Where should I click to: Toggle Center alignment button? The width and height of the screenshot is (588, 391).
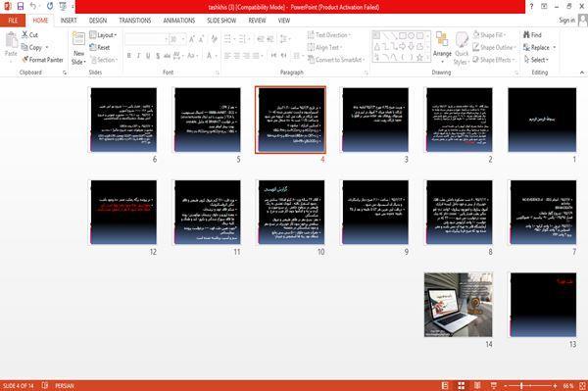pos(237,56)
